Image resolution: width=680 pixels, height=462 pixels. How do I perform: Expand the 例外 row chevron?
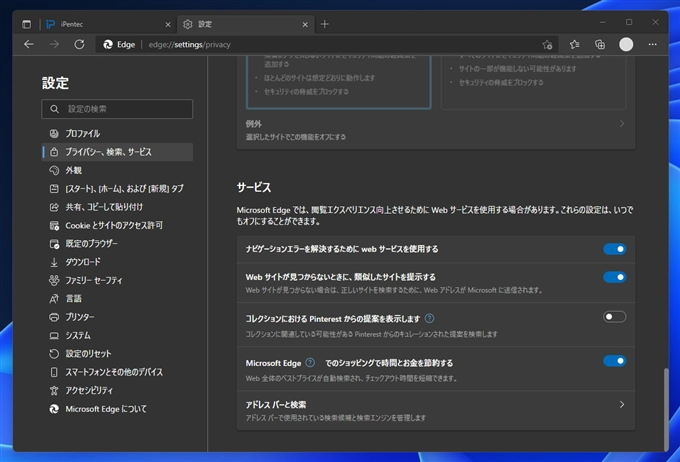tap(622, 124)
